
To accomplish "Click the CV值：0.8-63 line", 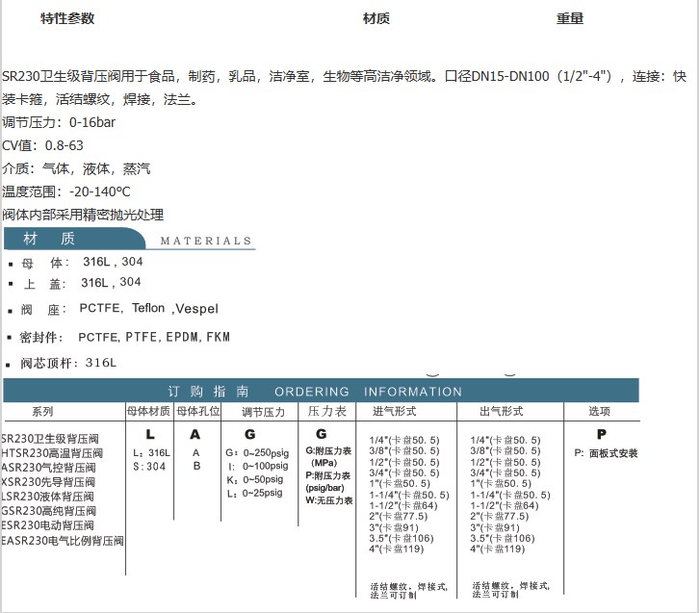I will click(x=42, y=145).
